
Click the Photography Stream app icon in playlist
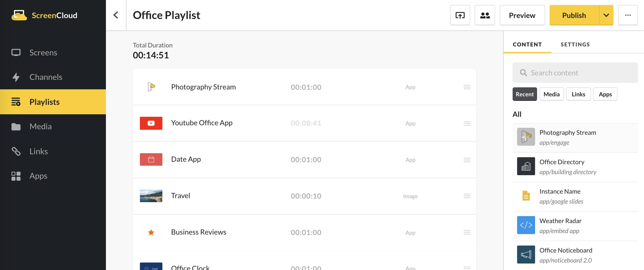[x=151, y=87]
